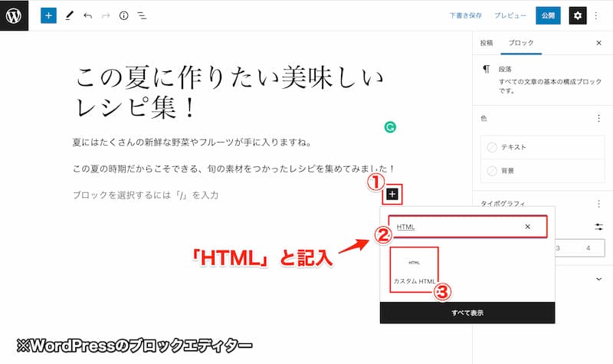The width and height of the screenshot is (613, 364).
Task: Clear the HTML search field
Action: point(527,227)
